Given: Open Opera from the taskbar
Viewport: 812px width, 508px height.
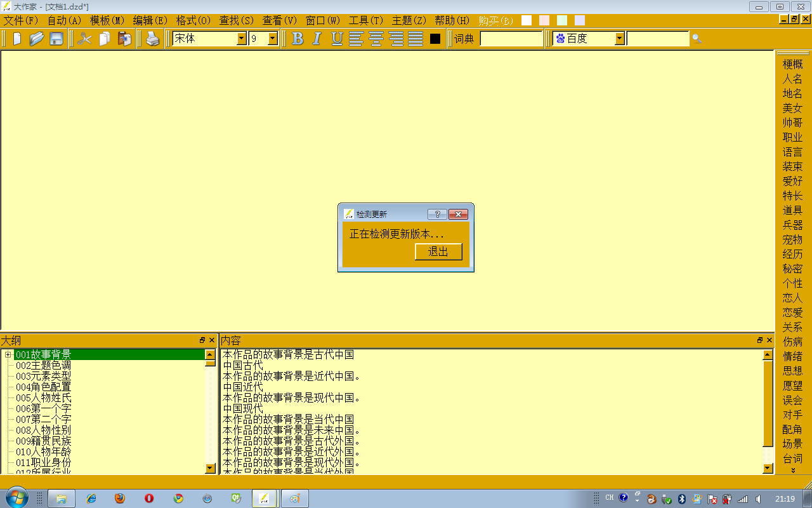Looking at the screenshot, I should [x=149, y=498].
